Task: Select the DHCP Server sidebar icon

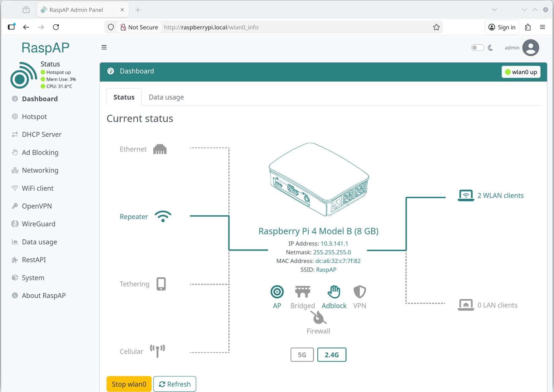Action: point(14,134)
